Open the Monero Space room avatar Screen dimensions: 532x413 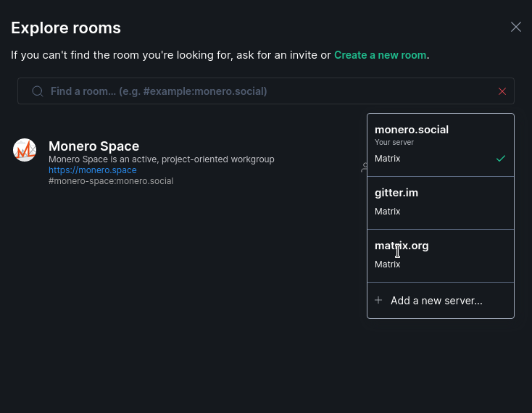(25, 150)
